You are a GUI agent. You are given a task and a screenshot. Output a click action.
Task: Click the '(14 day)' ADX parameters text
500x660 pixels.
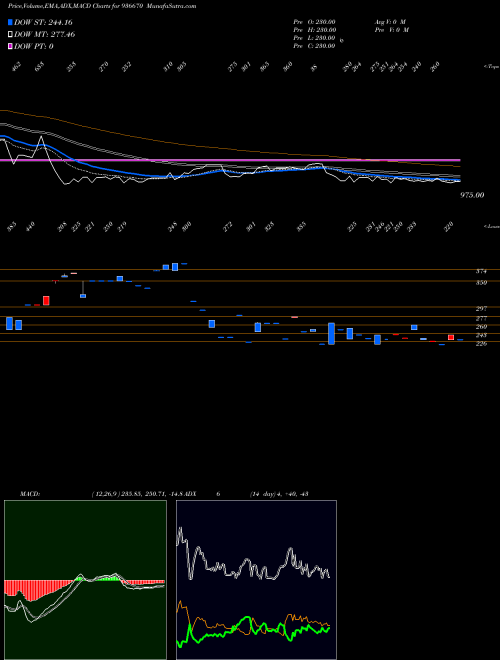point(264,494)
